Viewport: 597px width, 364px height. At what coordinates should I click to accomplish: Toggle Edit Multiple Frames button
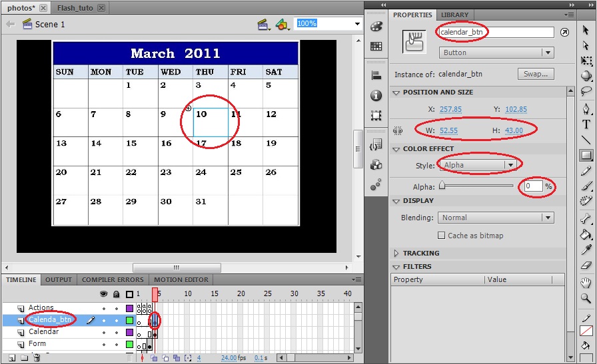coord(177,358)
